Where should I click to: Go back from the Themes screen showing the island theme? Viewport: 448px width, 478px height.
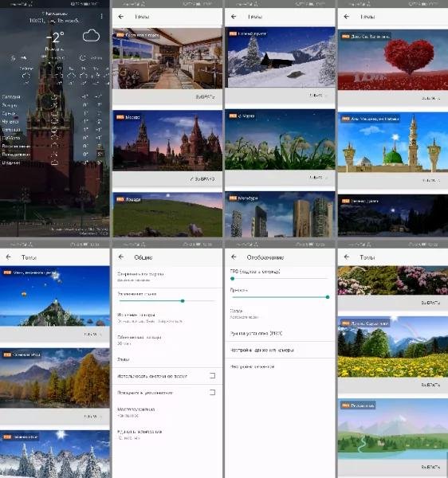pos(9,257)
